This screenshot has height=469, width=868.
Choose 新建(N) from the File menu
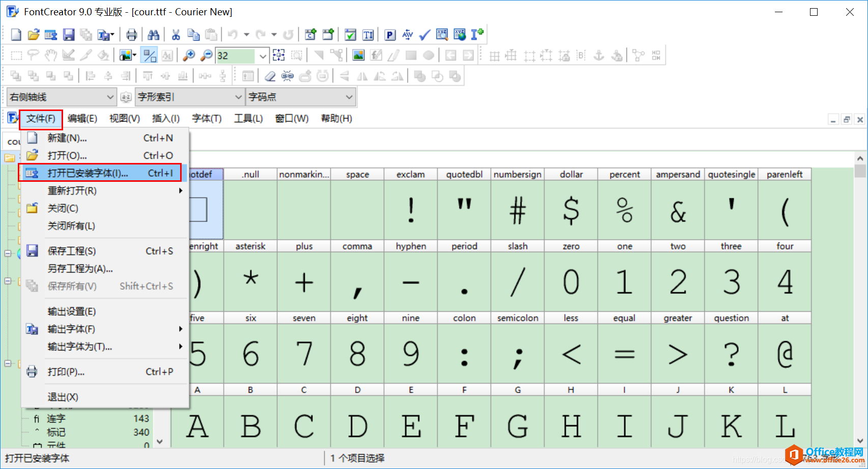(105, 138)
